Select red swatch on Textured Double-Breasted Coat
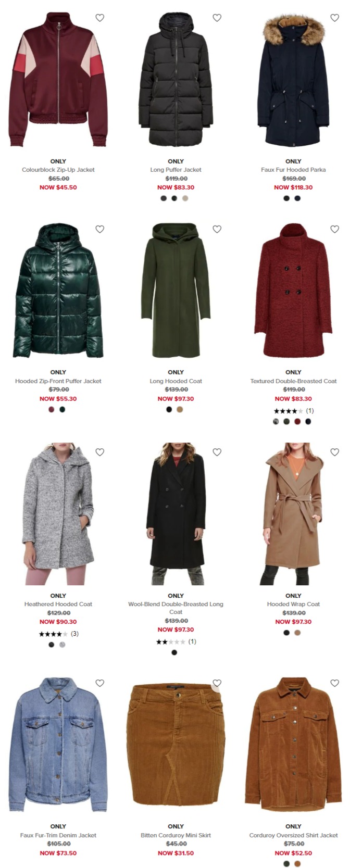Viewport: 362px width, 868px height. 297,422
